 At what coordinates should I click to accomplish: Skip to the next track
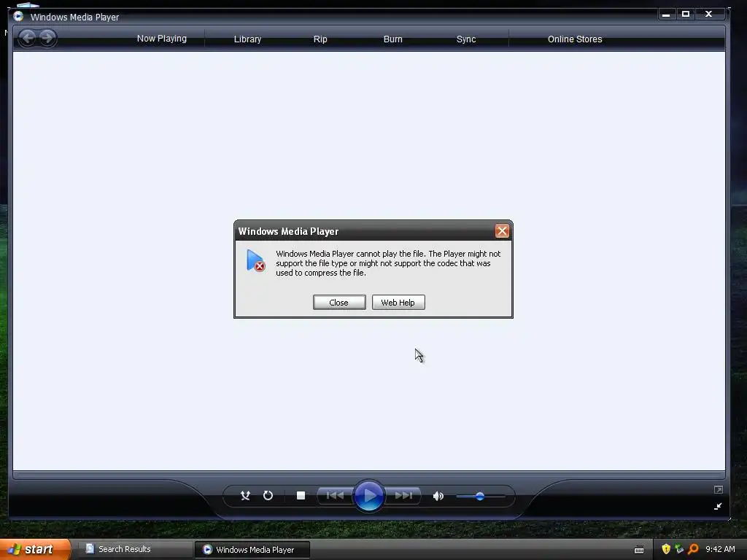coord(403,496)
